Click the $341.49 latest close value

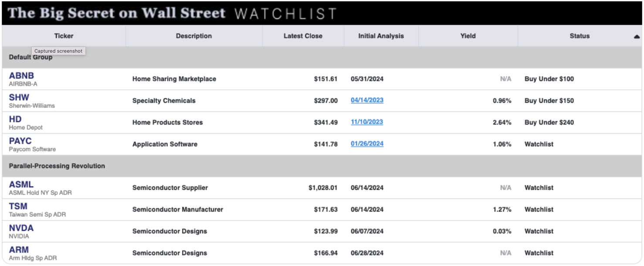[x=326, y=122]
